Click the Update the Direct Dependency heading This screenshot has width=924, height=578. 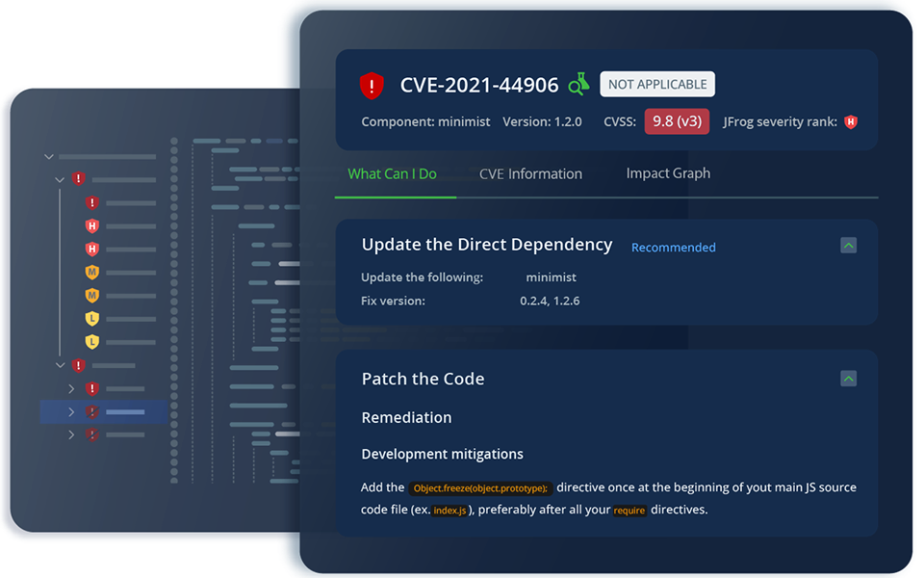point(487,245)
